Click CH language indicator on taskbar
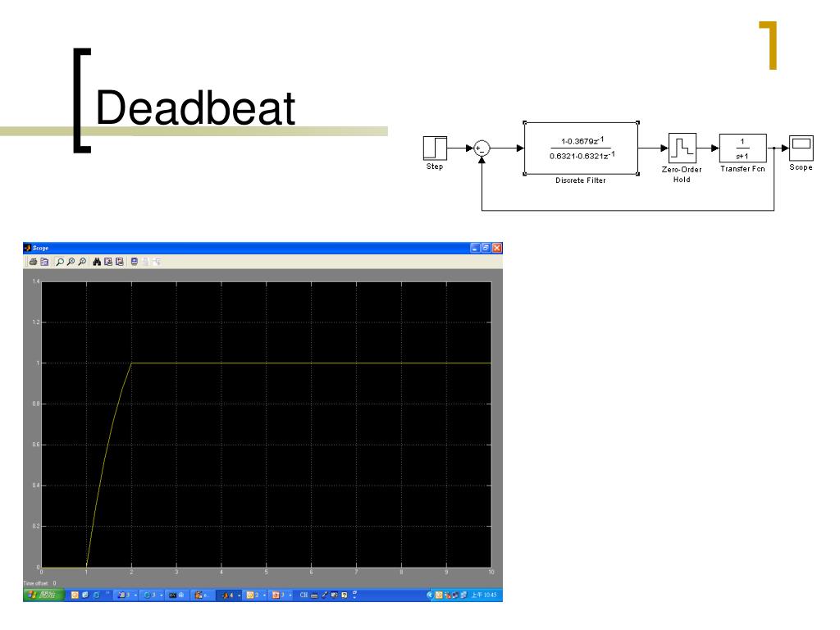Screen dimensions: 840x630 [304, 595]
